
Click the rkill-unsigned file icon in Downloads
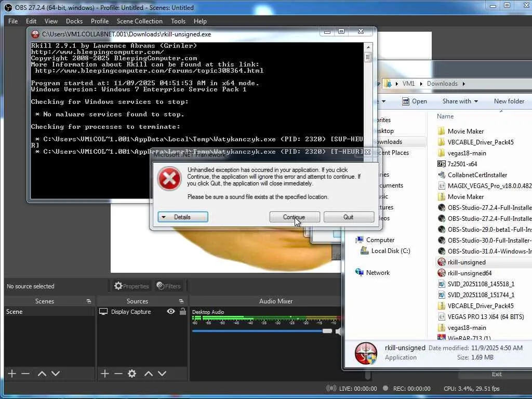click(442, 262)
